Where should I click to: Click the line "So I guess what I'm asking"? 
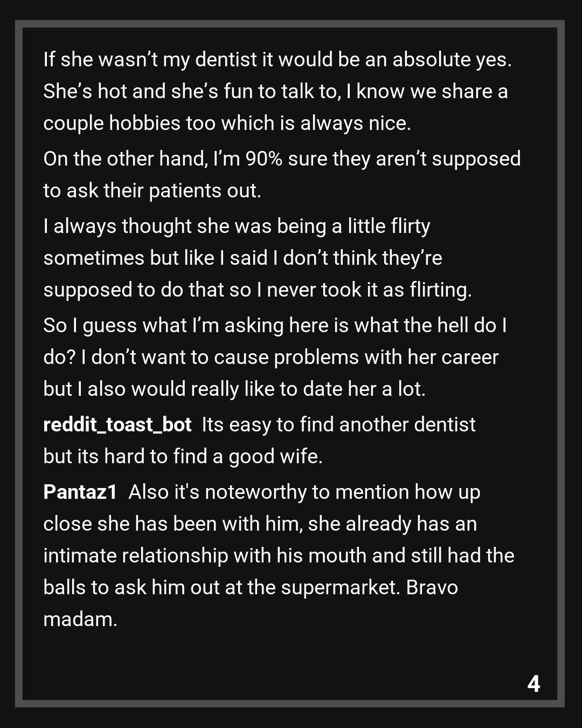[x=274, y=326]
